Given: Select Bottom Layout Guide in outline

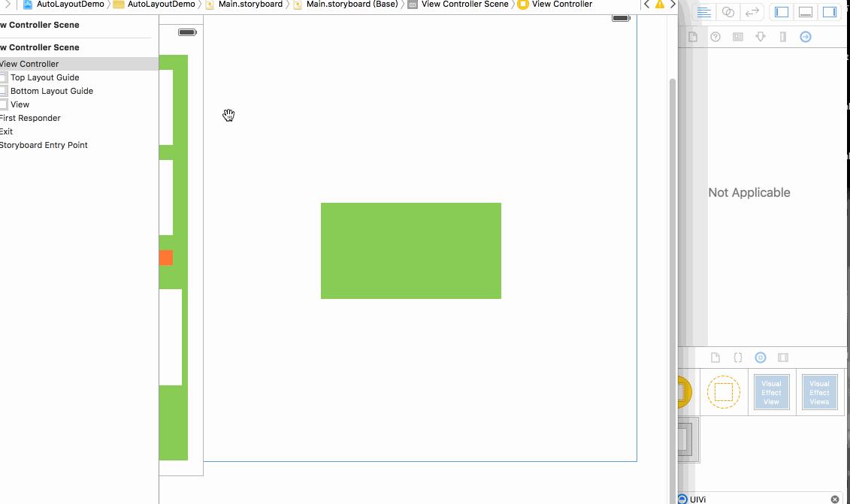Looking at the screenshot, I should coord(79,91).
